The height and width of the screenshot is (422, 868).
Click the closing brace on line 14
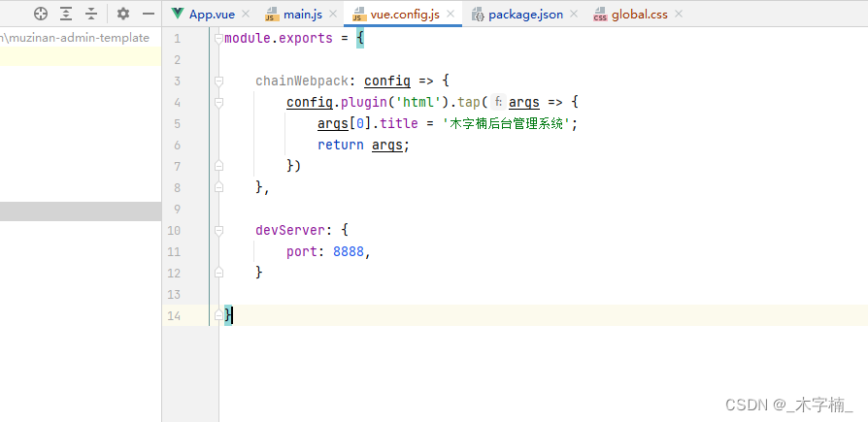tap(228, 315)
